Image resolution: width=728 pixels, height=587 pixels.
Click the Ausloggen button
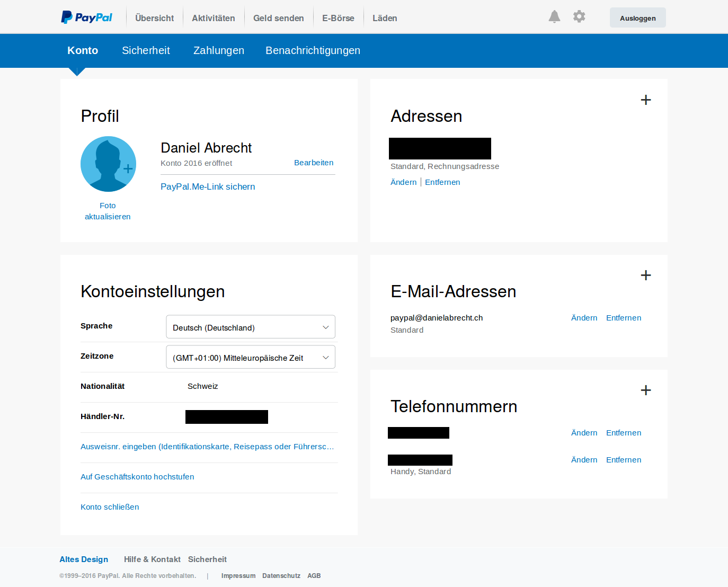[x=638, y=17]
